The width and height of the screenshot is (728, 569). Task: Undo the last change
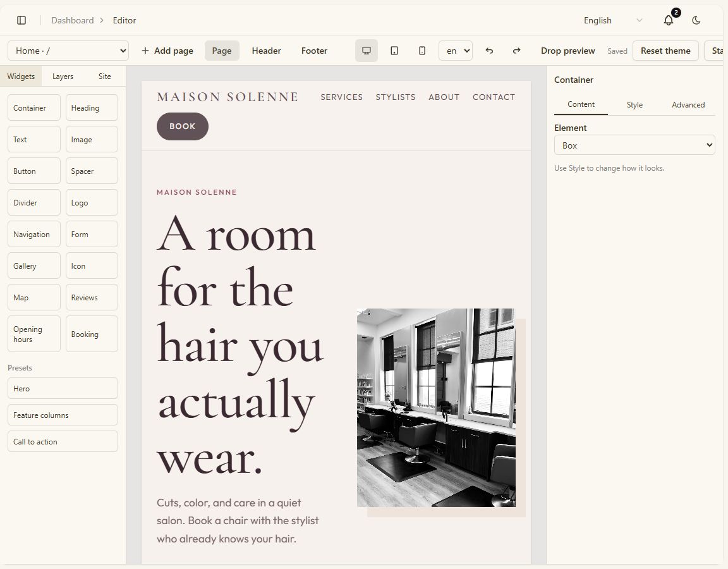[x=489, y=51]
